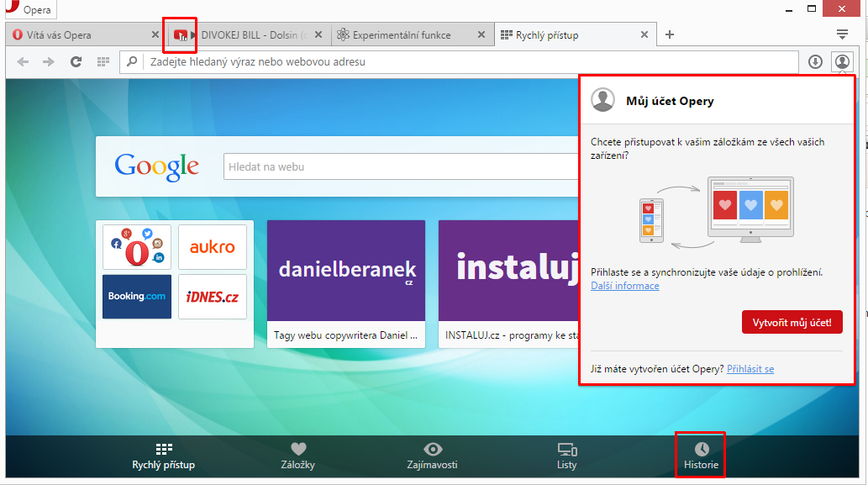Add a new tab with plus button
Viewport: 868px width, 485px height.
[x=669, y=34]
